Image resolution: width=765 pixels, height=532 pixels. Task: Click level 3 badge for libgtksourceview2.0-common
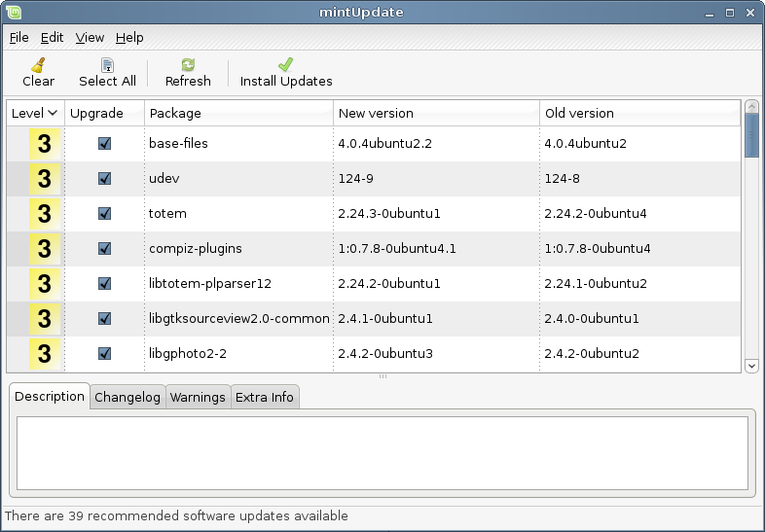click(x=45, y=319)
